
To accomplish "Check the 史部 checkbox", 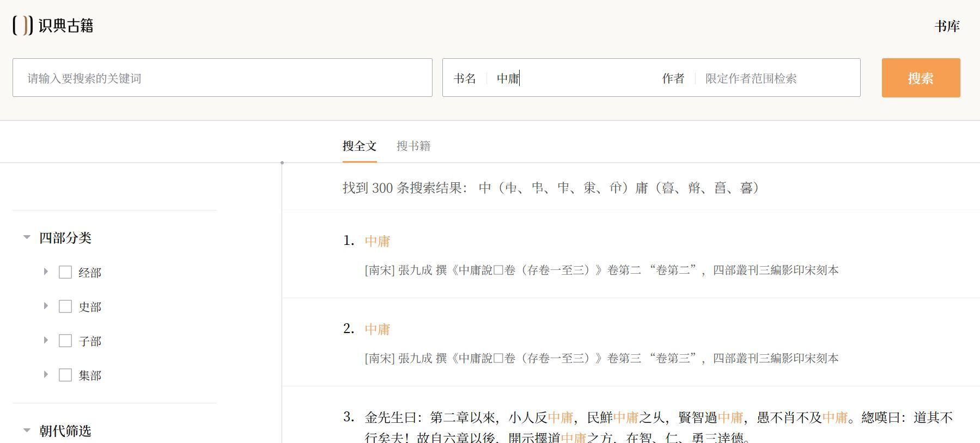I will point(65,306).
